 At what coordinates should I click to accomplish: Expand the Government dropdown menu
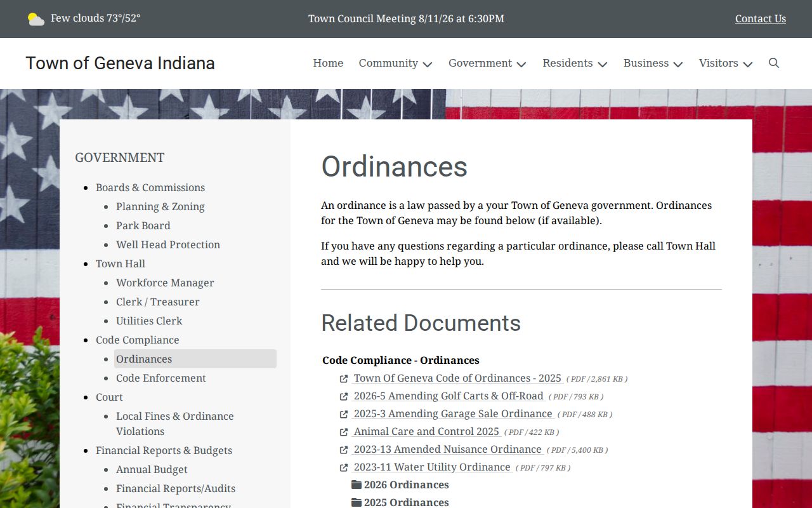487,63
